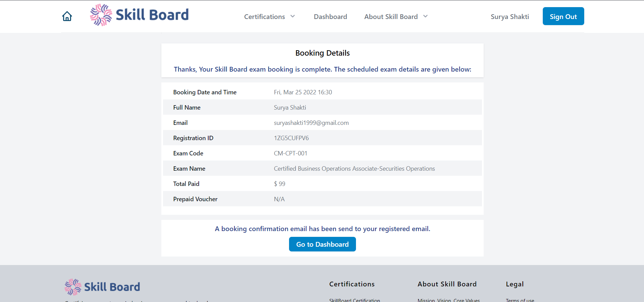Select the Booking Details heading
The width and height of the screenshot is (644, 302).
(x=322, y=53)
